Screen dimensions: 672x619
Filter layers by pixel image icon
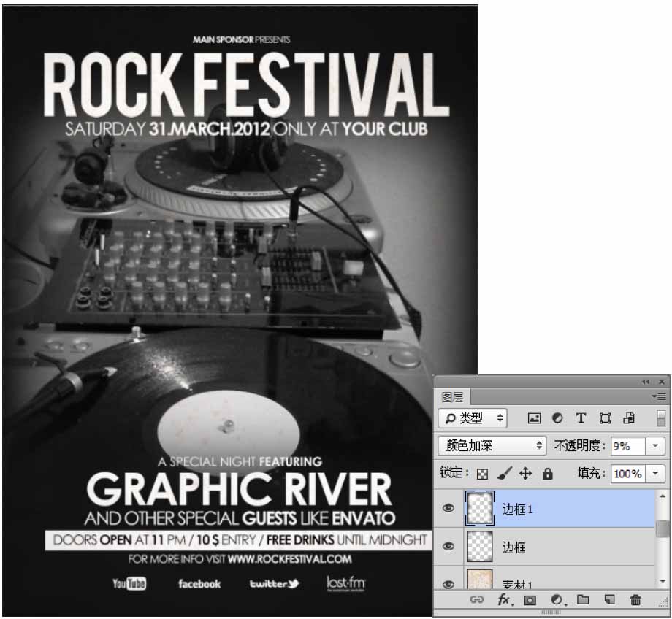tap(534, 418)
